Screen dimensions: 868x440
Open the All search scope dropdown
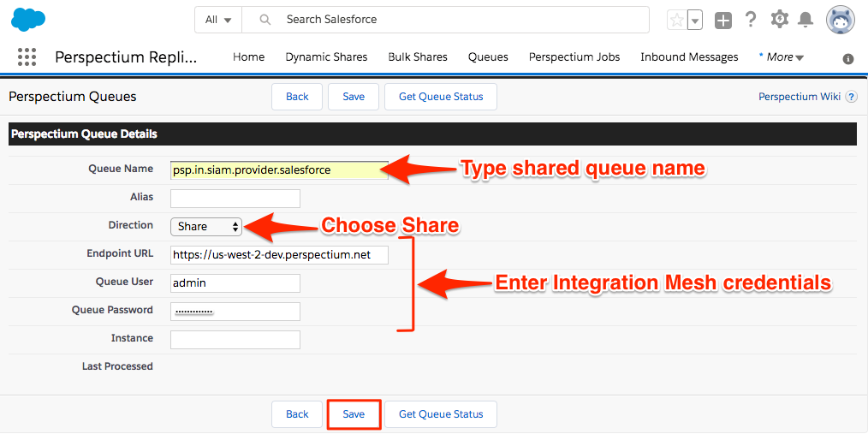[x=218, y=20]
